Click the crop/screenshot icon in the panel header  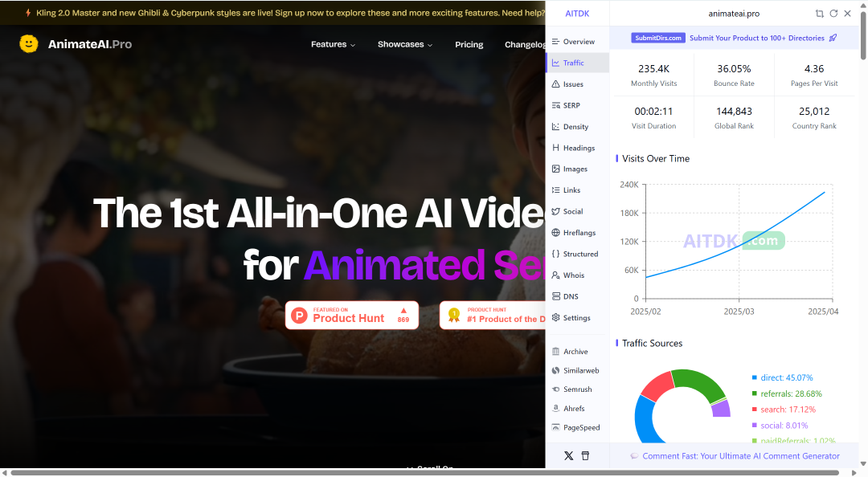pos(819,14)
